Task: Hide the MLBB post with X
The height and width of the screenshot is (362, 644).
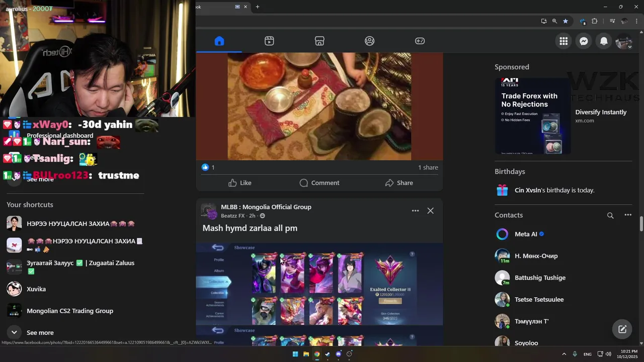Action: 430,211
